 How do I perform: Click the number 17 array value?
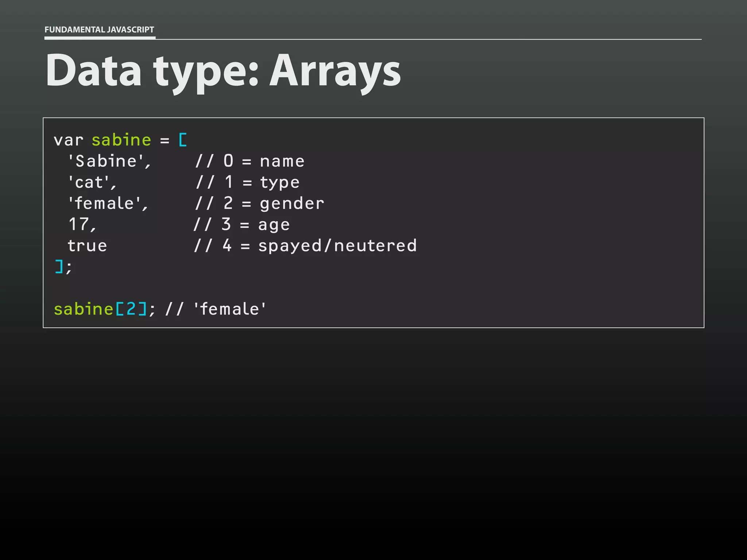coord(79,225)
